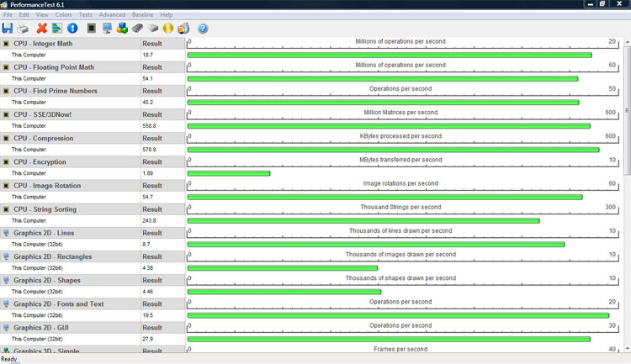Click the 243.8 String Sorting result value
This screenshot has width=631, height=364.
point(149,221)
